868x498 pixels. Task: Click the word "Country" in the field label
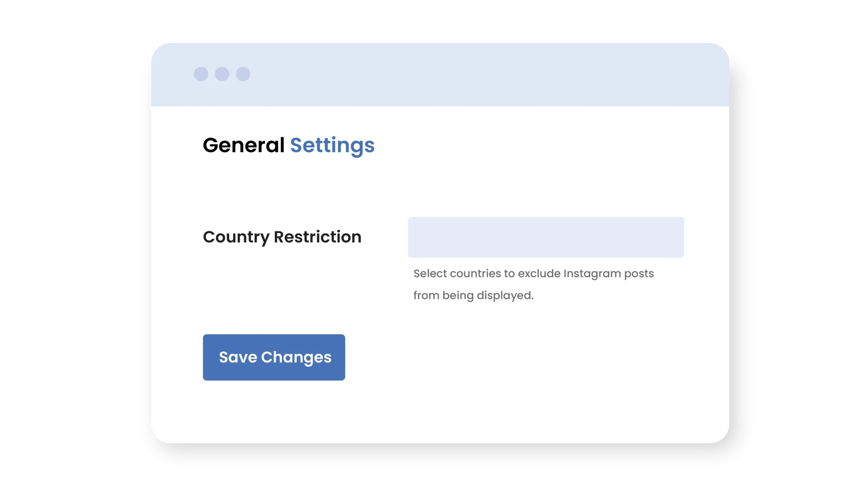click(236, 237)
